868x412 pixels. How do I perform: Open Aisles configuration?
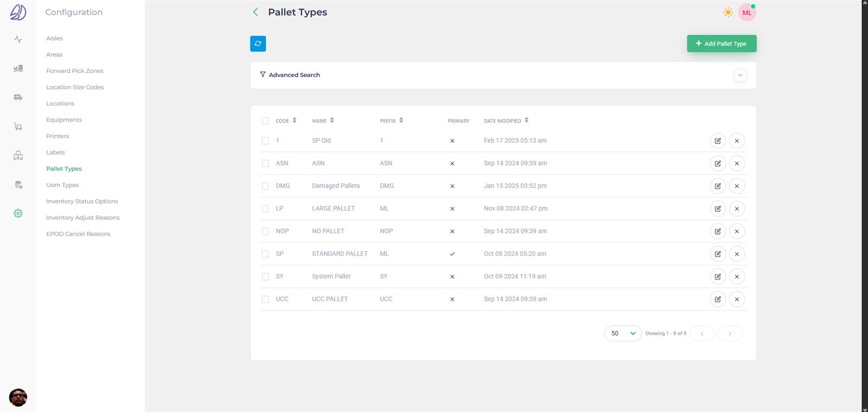tap(54, 39)
